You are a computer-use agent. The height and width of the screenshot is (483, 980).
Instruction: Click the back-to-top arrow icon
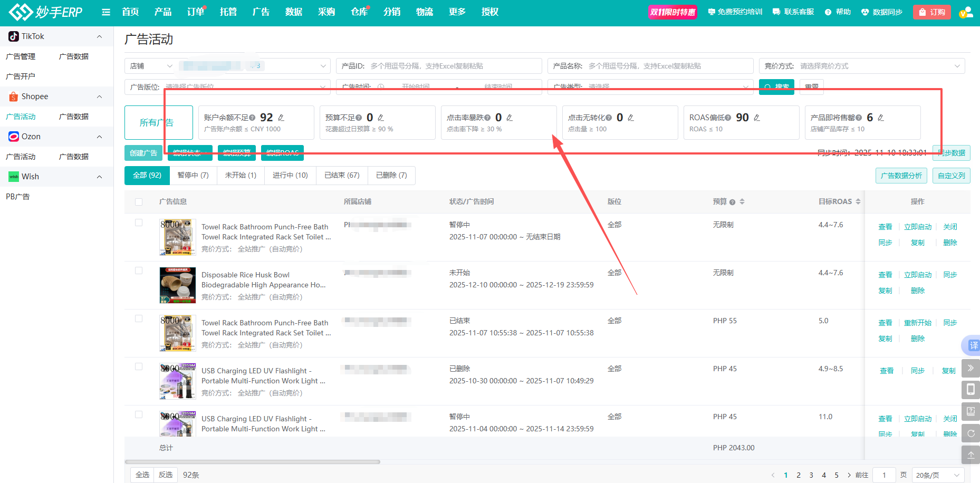click(971, 455)
